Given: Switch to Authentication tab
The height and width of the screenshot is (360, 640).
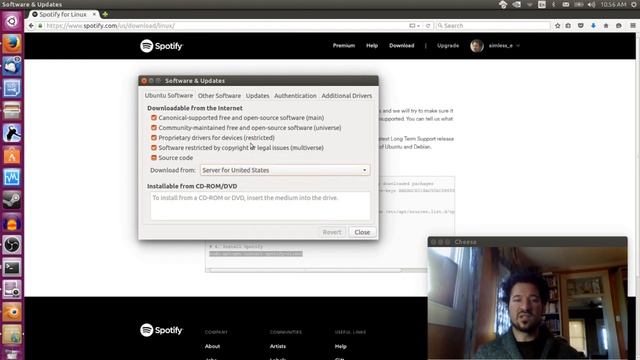Looking at the screenshot, I should point(295,96).
